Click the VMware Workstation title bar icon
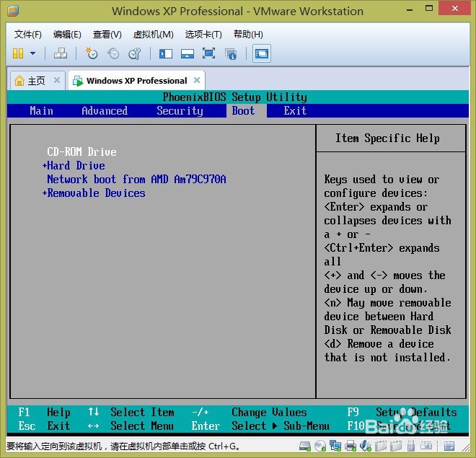The image size is (476, 458). (13, 11)
